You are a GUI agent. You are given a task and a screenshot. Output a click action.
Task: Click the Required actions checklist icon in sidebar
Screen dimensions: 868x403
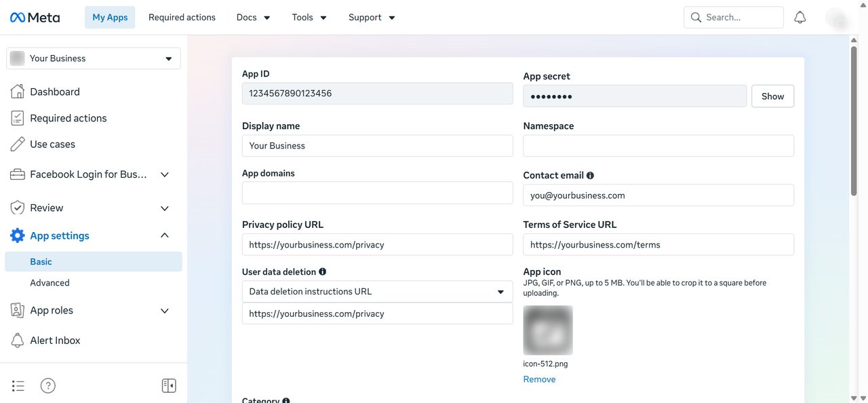pyautogui.click(x=18, y=118)
